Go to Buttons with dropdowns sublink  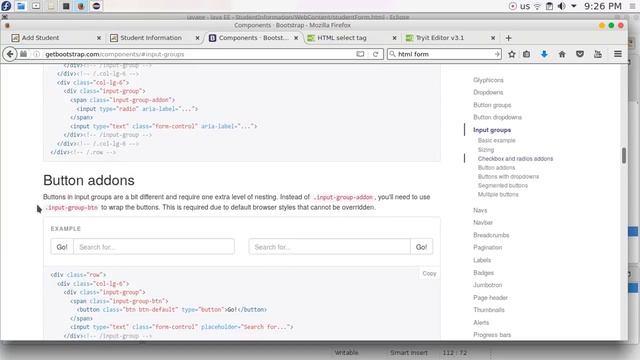509,177
